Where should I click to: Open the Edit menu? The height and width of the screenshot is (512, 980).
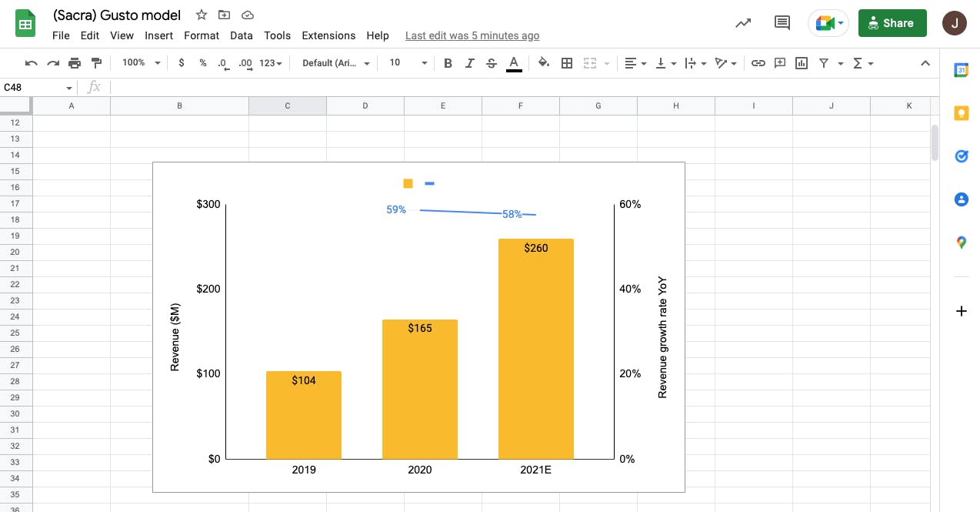tap(90, 35)
